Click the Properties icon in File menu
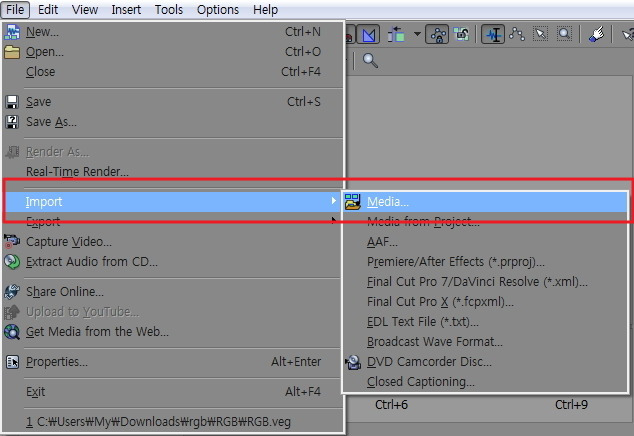This screenshot has height=436, width=634. click(x=12, y=362)
